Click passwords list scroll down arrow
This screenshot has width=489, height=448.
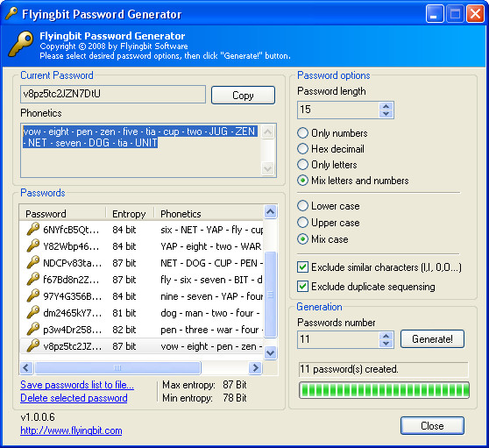271,353
